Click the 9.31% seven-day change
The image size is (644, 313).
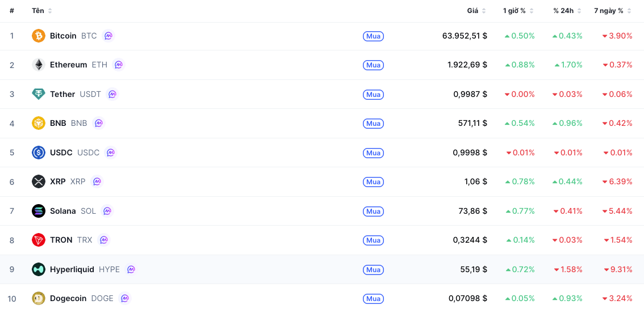click(x=618, y=269)
